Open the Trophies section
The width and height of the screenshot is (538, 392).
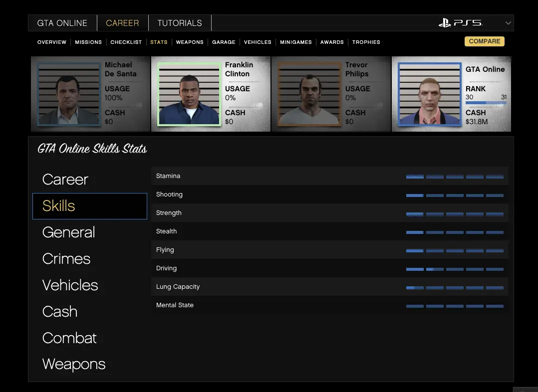366,42
